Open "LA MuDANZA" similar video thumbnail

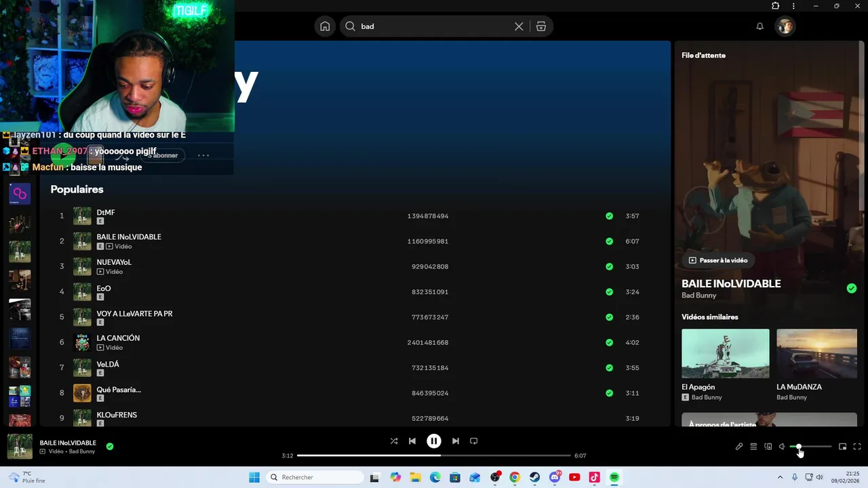[817, 353]
